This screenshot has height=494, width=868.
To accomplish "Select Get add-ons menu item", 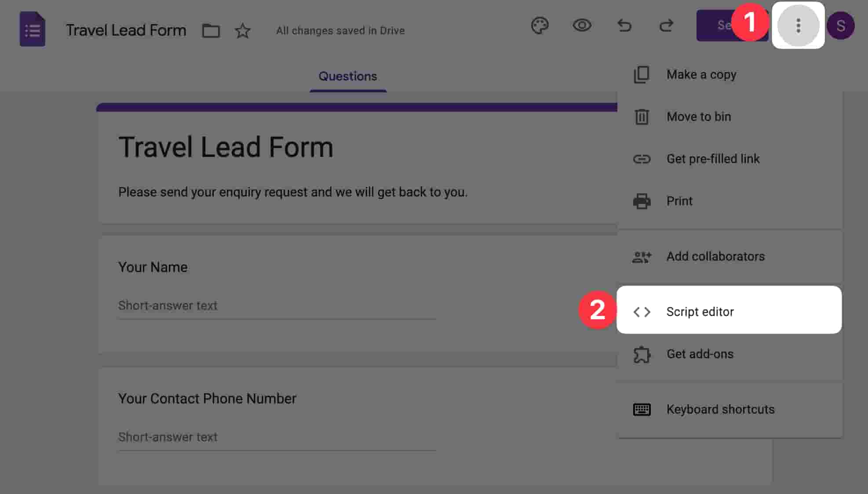I will coord(700,354).
